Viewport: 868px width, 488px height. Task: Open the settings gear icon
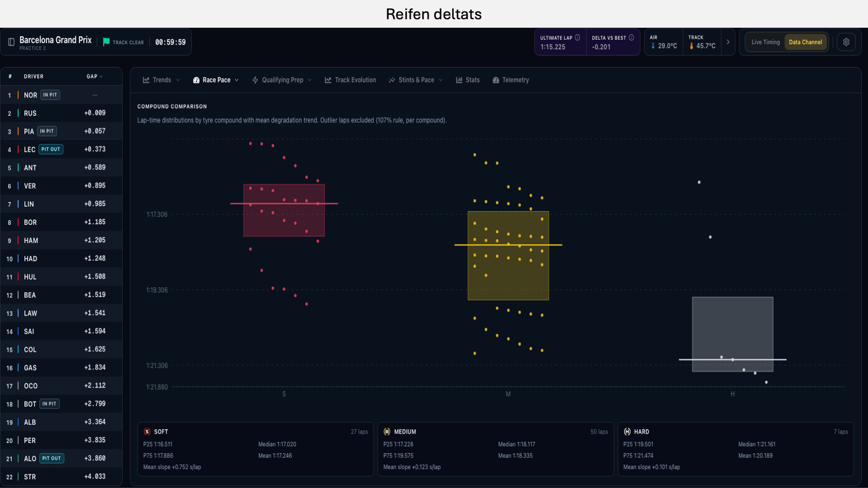pos(846,42)
